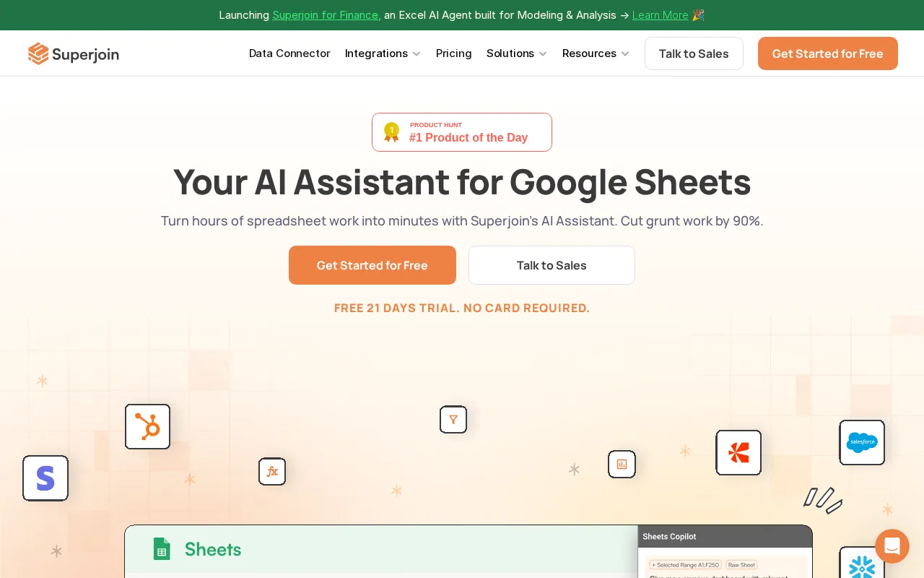The image size is (924, 578).
Task: Click the HubSpot integration icon
Action: [147, 426]
